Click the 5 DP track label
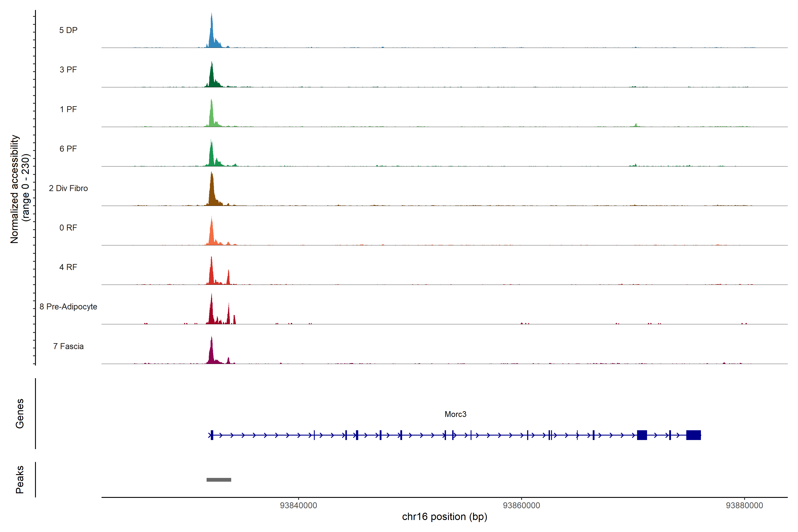 (x=68, y=30)
